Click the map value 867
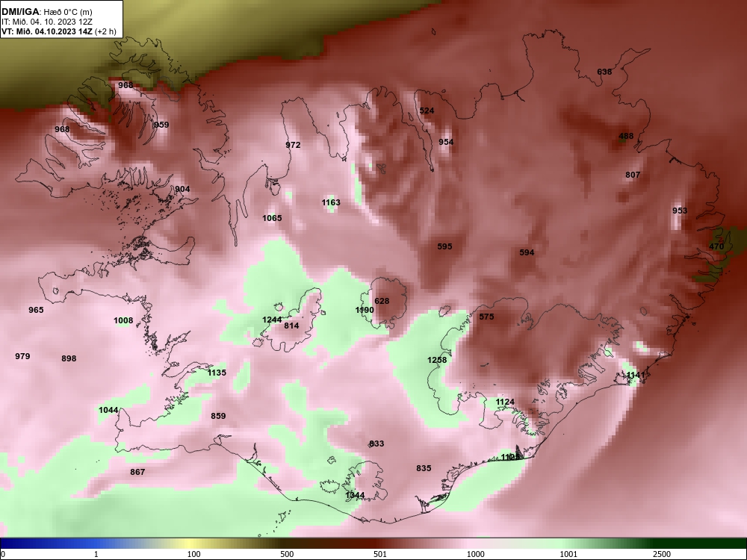 tap(137, 472)
